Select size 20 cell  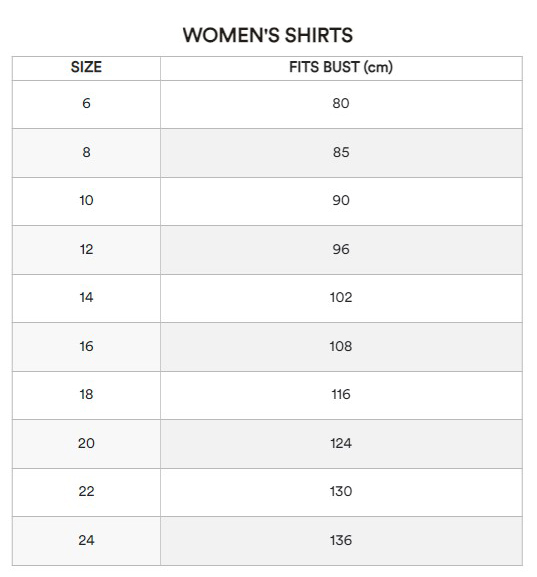pos(86,443)
